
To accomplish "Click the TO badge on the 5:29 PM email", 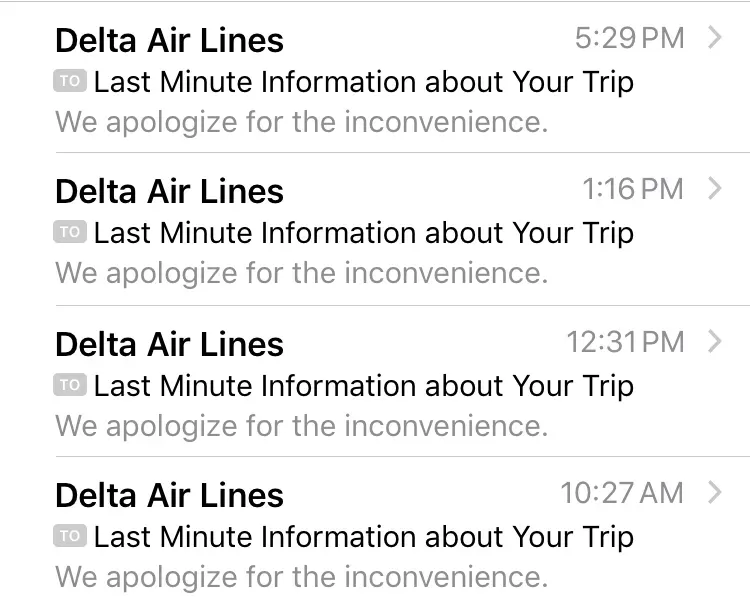I will click(x=70, y=81).
